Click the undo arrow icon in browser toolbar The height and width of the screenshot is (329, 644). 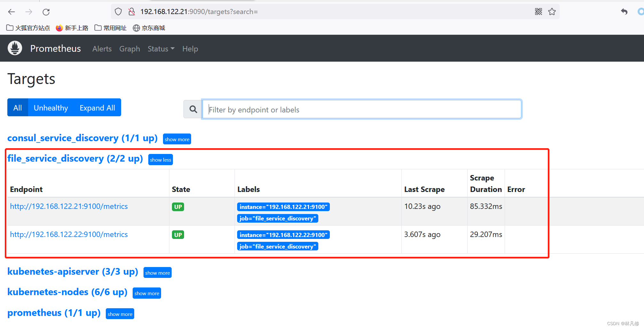(x=624, y=12)
